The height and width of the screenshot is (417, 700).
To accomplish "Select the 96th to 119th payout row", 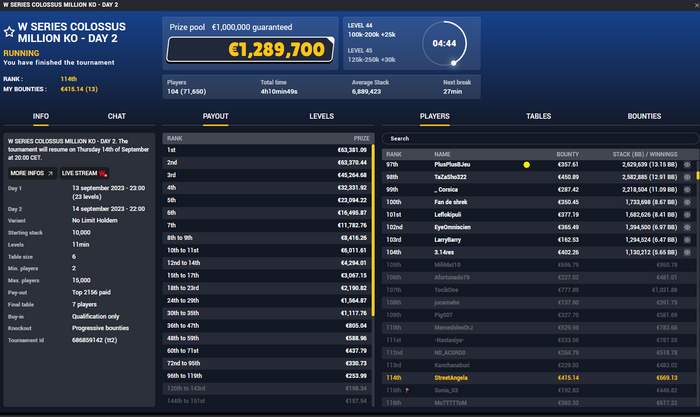I will [x=267, y=376].
